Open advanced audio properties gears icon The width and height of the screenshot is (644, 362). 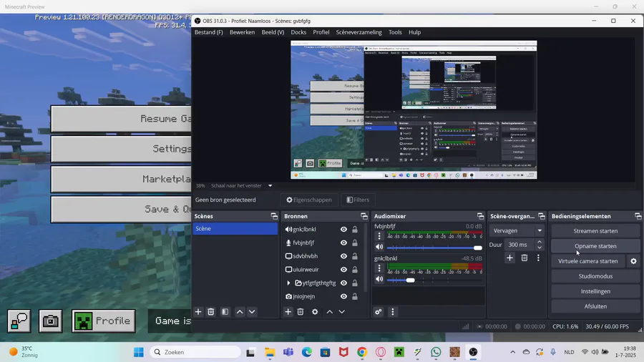click(379, 312)
